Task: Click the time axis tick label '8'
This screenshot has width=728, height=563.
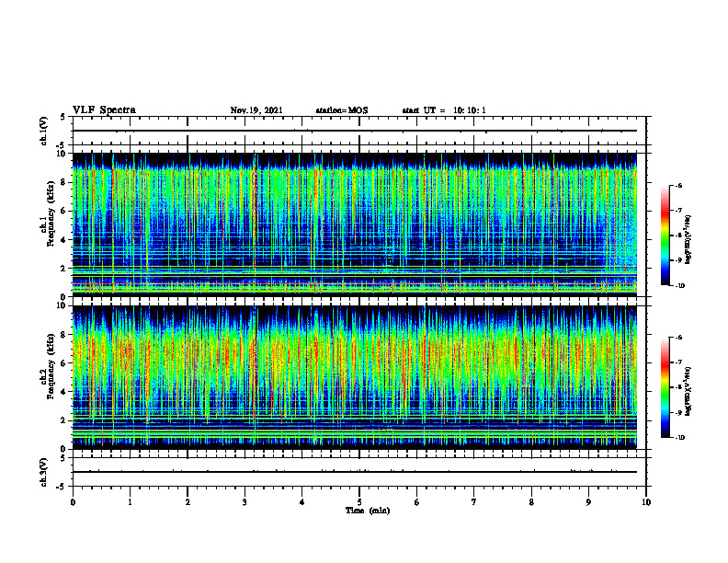Action: [531, 502]
